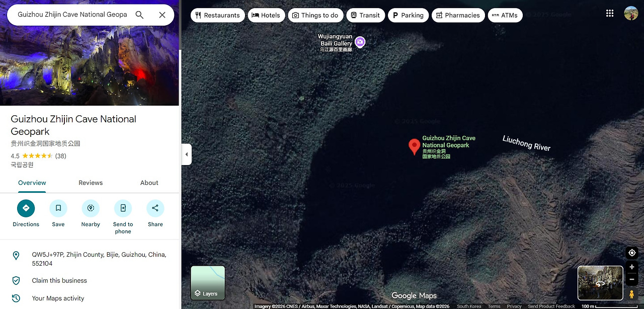
Task: Filter by Transit chip
Action: (366, 15)
